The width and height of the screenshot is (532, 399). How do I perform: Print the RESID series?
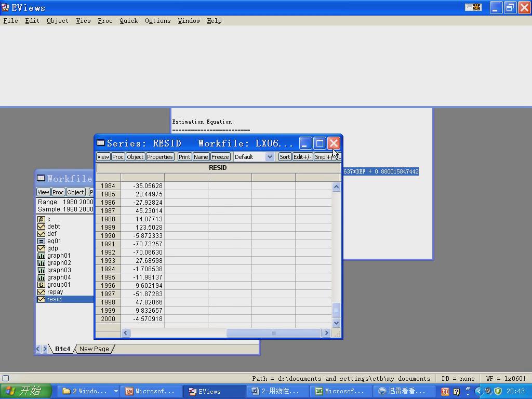tap(184, 157)
